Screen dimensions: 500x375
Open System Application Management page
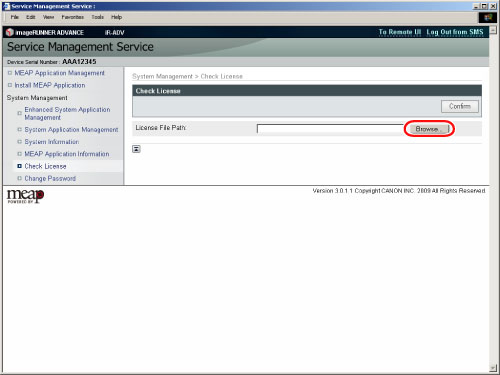(71, 130)
